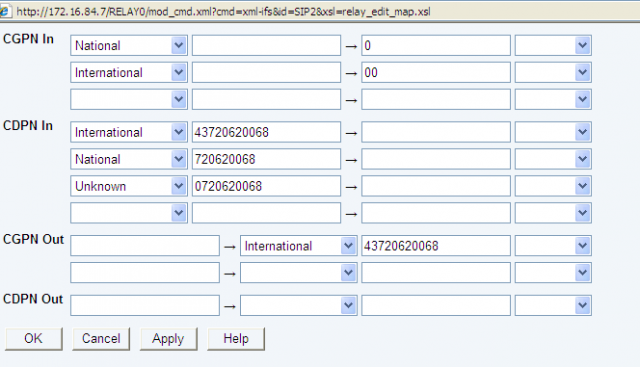
Task: Focus the empty match field in CDPN In fourth row
Action: 266,213
